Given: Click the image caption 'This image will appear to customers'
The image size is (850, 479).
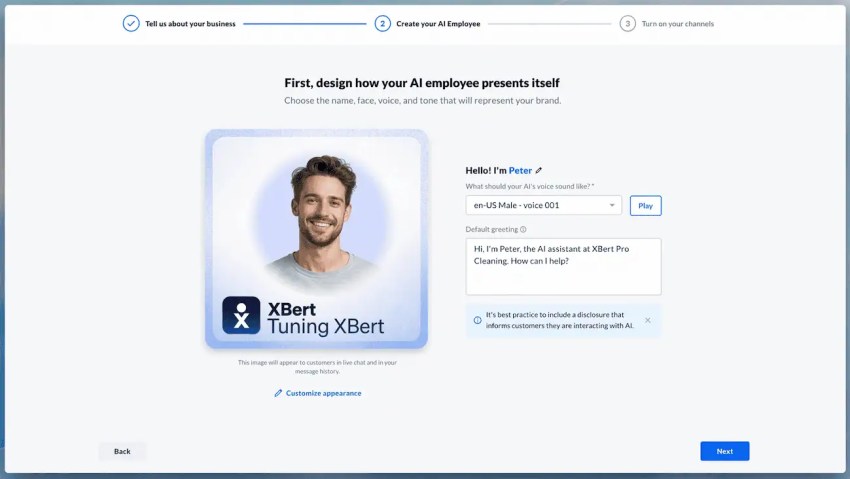Looking at the screenshot, I should click(317, 367).
